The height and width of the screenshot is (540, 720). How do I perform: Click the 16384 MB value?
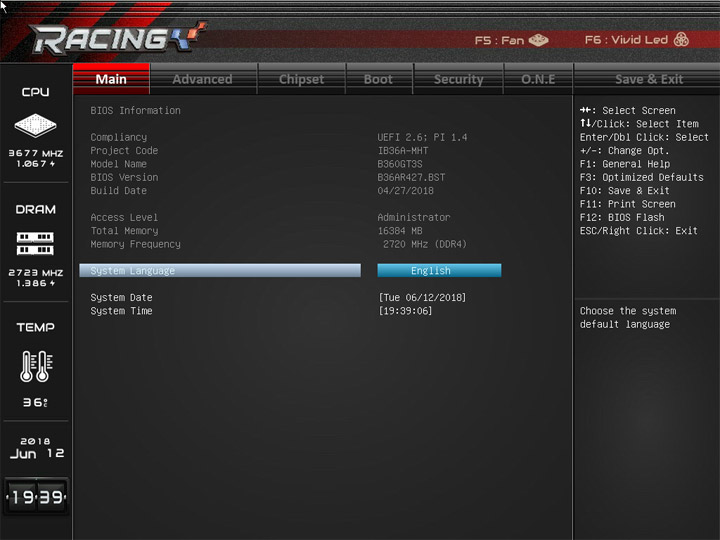click(399, 231)
